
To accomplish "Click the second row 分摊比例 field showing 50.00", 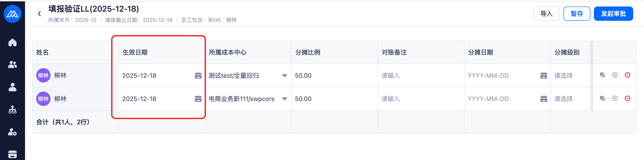I will click(334, 99).
